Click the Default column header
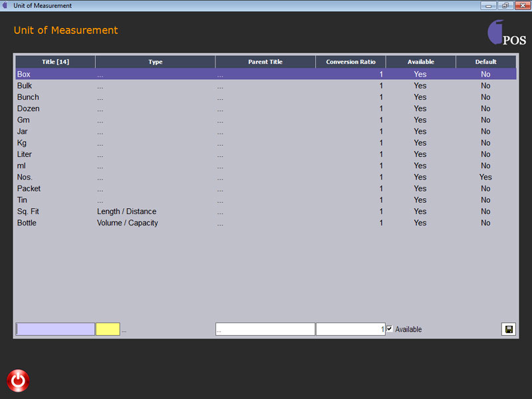 pos(485,62)
